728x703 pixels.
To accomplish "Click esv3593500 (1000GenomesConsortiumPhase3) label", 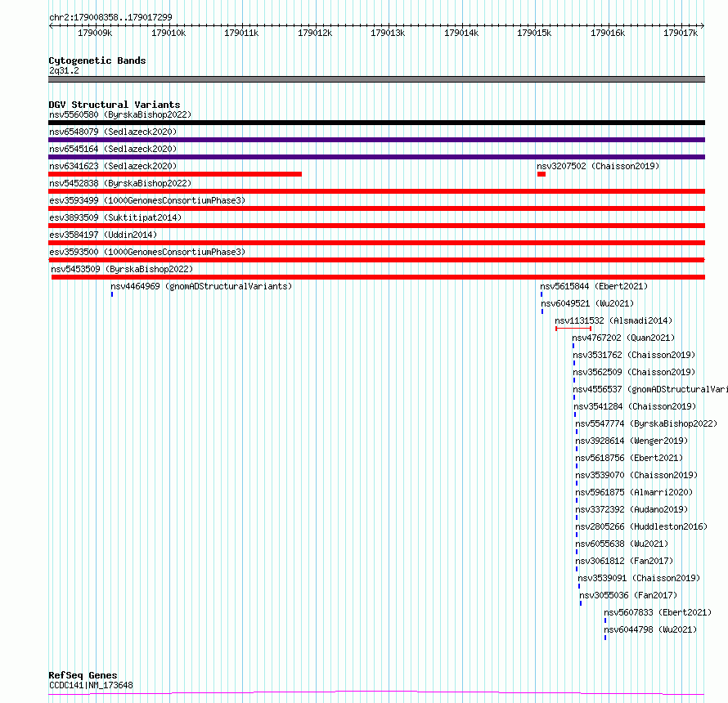I will point(147,252).
